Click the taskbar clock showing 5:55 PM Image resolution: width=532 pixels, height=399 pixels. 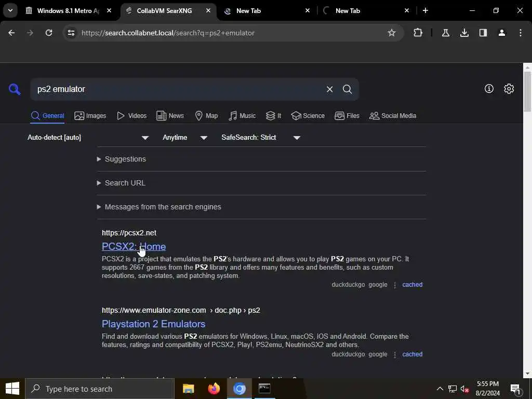point(487,389)
